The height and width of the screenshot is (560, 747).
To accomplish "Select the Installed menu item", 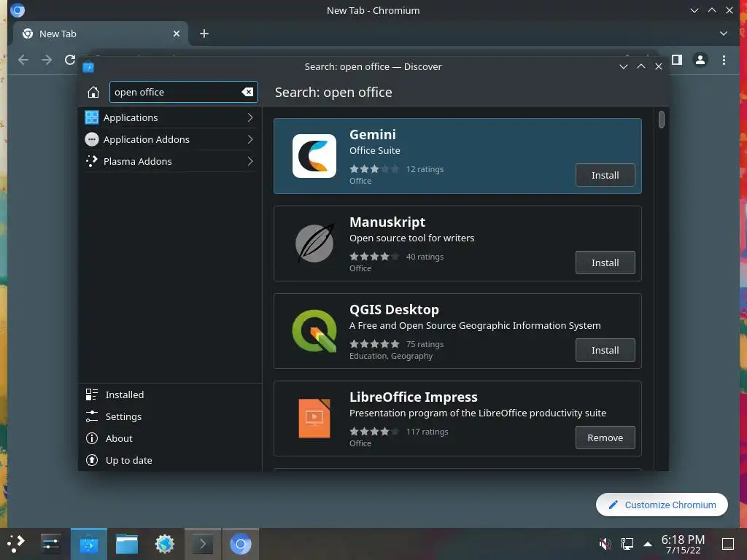I will click(170, 394).
